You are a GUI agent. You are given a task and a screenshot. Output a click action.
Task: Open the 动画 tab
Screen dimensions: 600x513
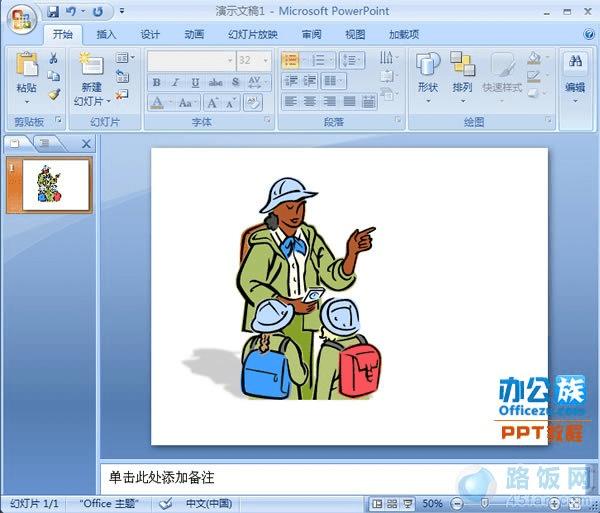194,34
